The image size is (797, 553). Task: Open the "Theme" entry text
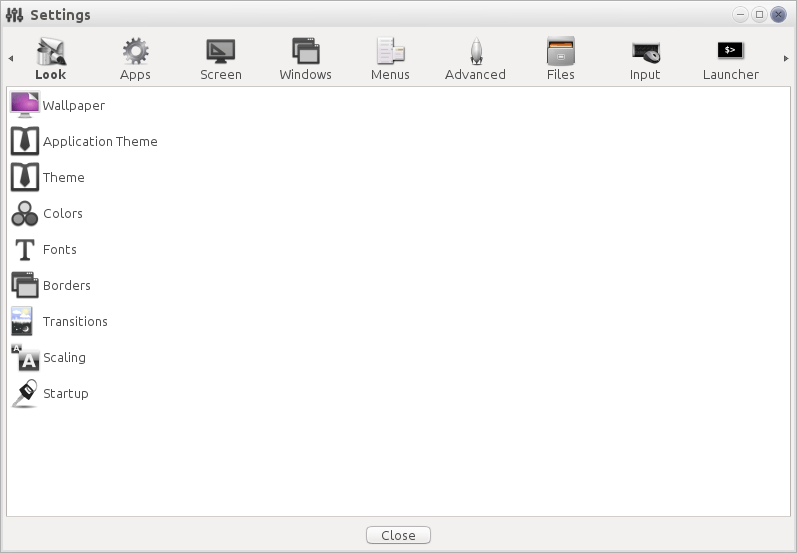(x=64, y=177)
